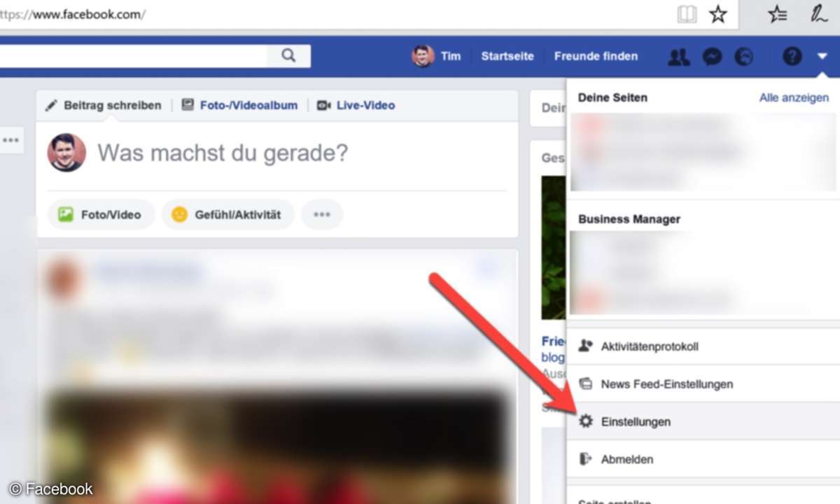The height and width of the screenshot is (504, 840).
Task: Open notifications globe icon
Action: [743, 57]
